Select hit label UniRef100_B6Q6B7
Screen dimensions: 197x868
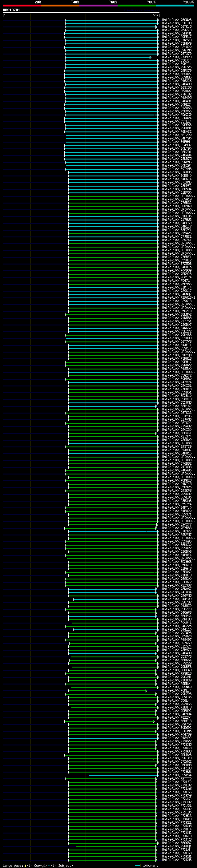click(177, 843)
